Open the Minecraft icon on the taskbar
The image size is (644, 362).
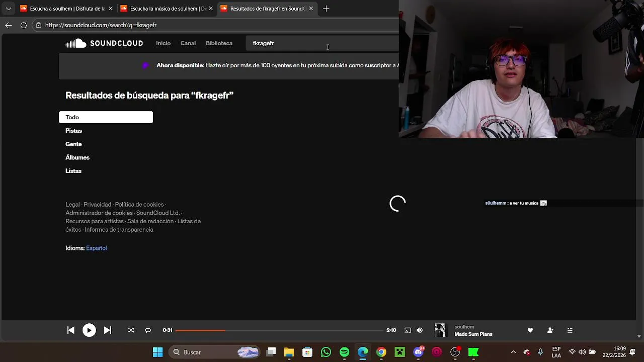point(399,352)
